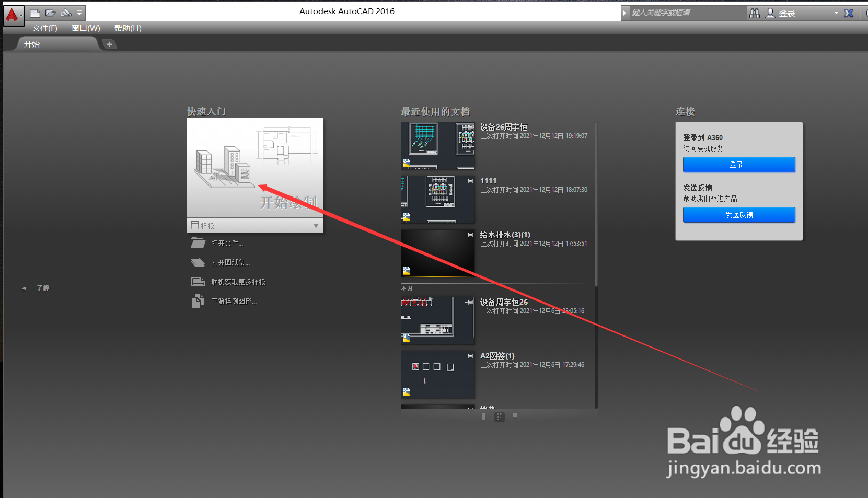This screenshot has width=868, height=498.
Task: Add a new drawing tab with the plus button
Action: coord(109,44)
